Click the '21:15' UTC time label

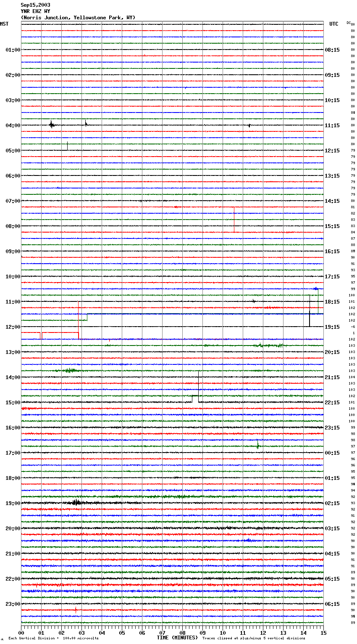pyautogui.click(x=332, y=377)
